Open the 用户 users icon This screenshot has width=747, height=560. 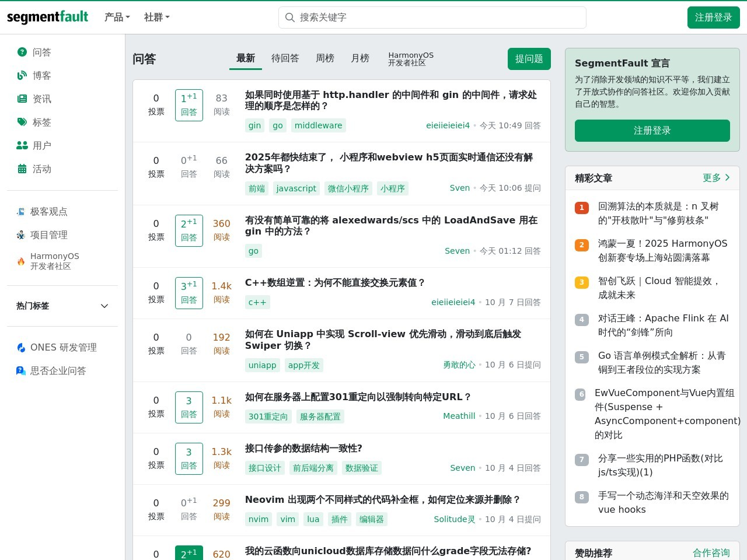coord(22,145)
